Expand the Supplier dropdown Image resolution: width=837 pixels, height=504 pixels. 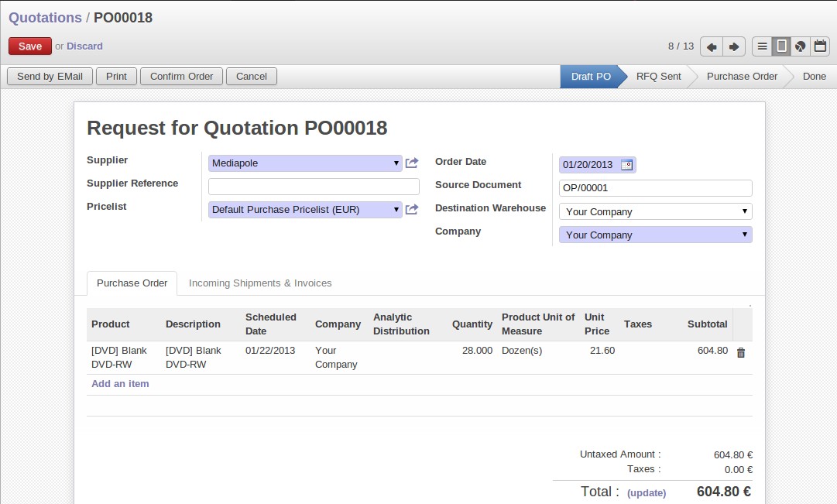396,163
